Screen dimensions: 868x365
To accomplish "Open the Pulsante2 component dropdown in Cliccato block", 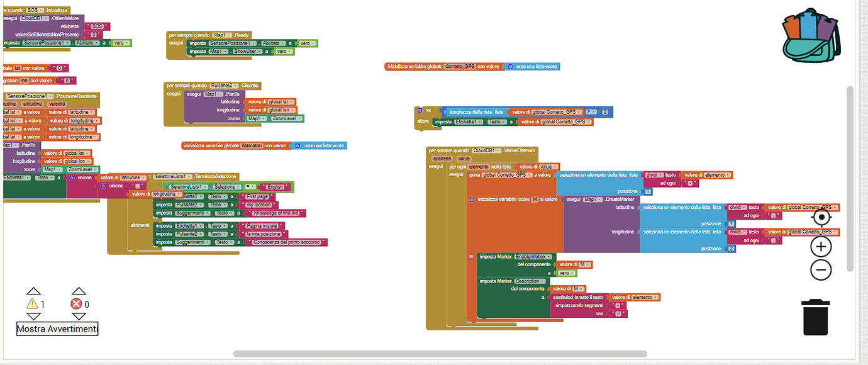I will (225, 85).
